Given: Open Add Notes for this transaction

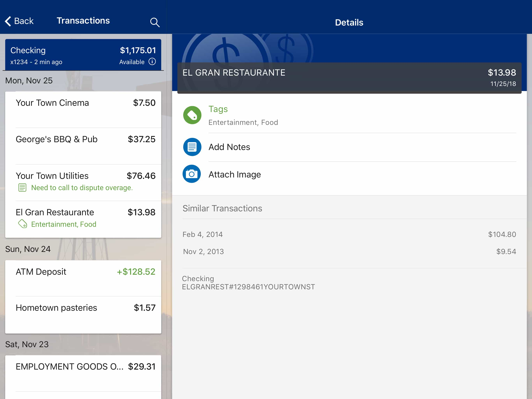Looking at the screenshot, I should click(x=350, y=147).
